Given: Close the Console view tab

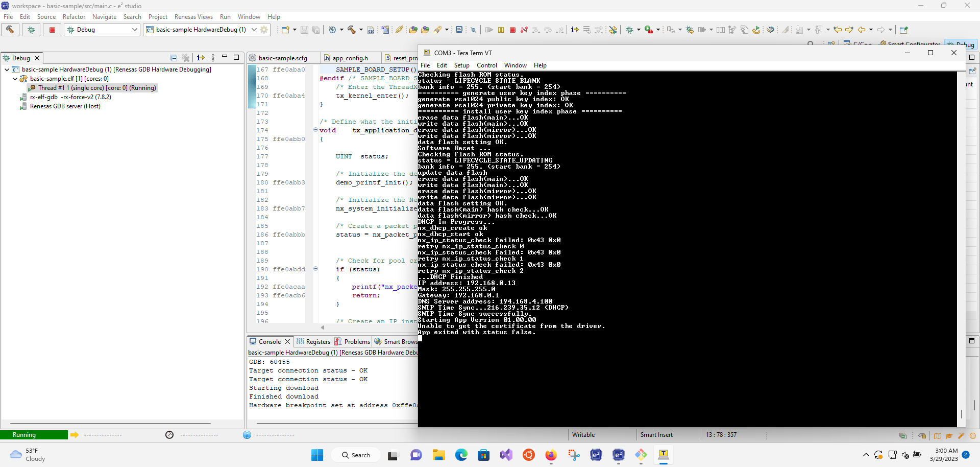Looking at the screenshot, I should (287, 342).
